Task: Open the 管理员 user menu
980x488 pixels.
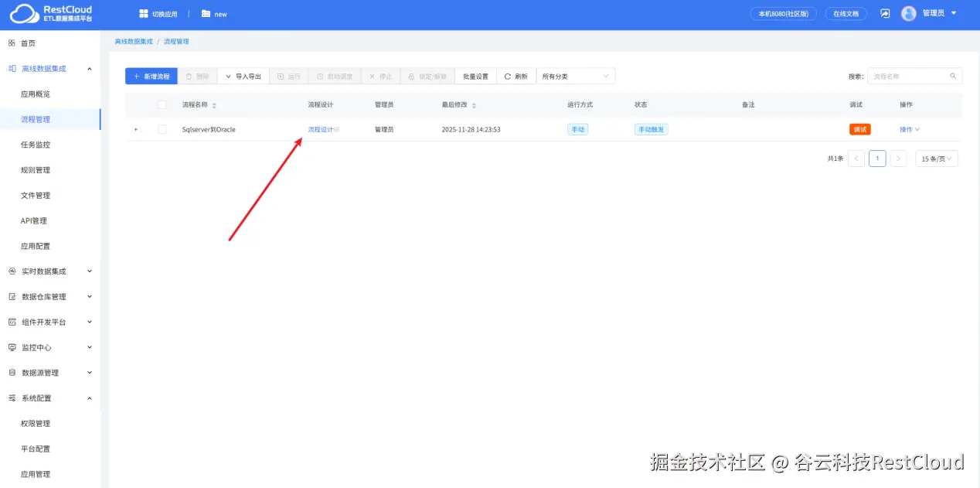Action: 940,13
